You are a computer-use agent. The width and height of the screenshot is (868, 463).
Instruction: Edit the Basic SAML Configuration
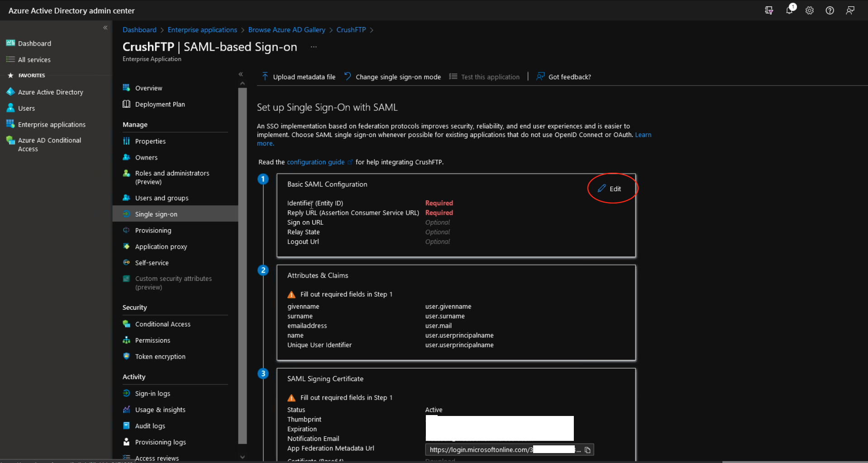coord(610,189)
